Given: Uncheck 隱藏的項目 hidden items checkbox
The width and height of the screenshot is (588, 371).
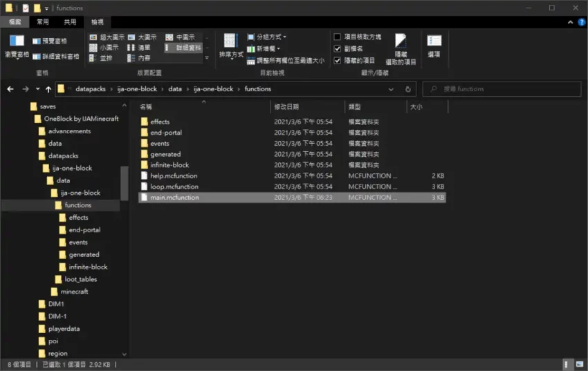Looking at the screenshot, I should 337,60.
